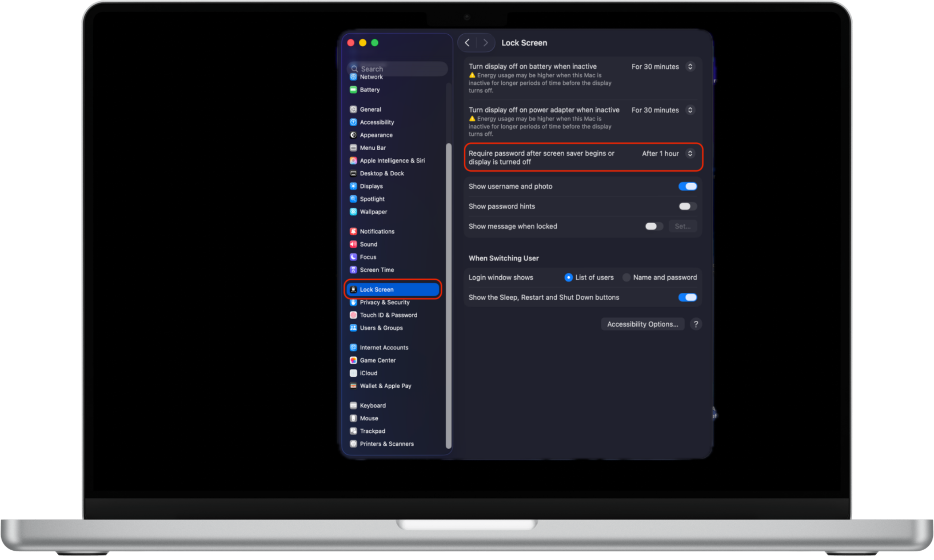Screen dimensions: 934x560
Task: Select the Accessibility sidebar icon
Action: [x=353, y=122]
